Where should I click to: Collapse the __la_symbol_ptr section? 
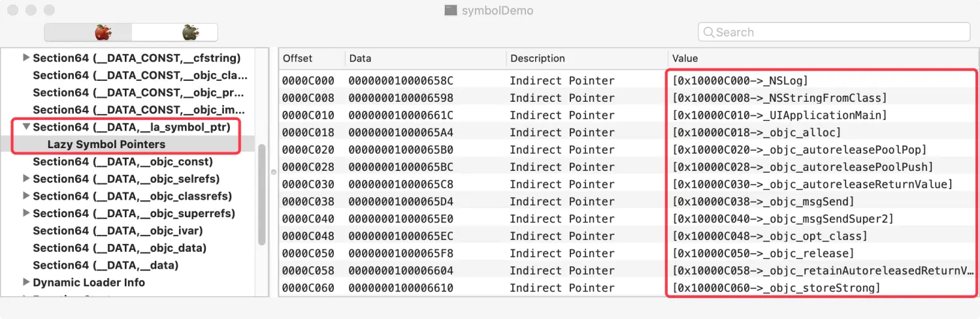click(x=26, y=127)
